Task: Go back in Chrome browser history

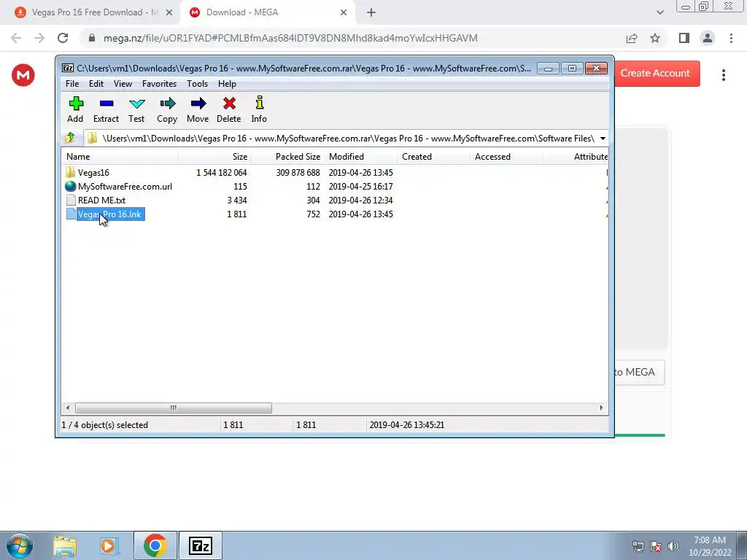Action: (x=16, y=38)
